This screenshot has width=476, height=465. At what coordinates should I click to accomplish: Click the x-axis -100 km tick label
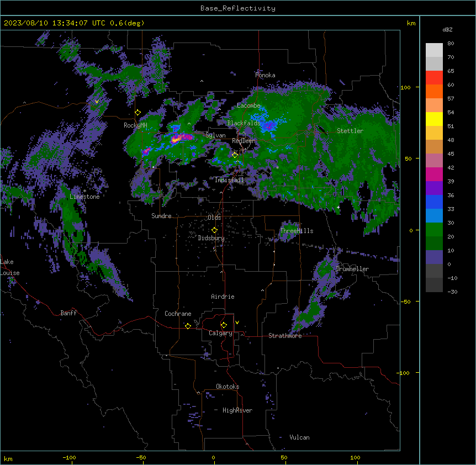pyautogui.click(x=69, y=457)
